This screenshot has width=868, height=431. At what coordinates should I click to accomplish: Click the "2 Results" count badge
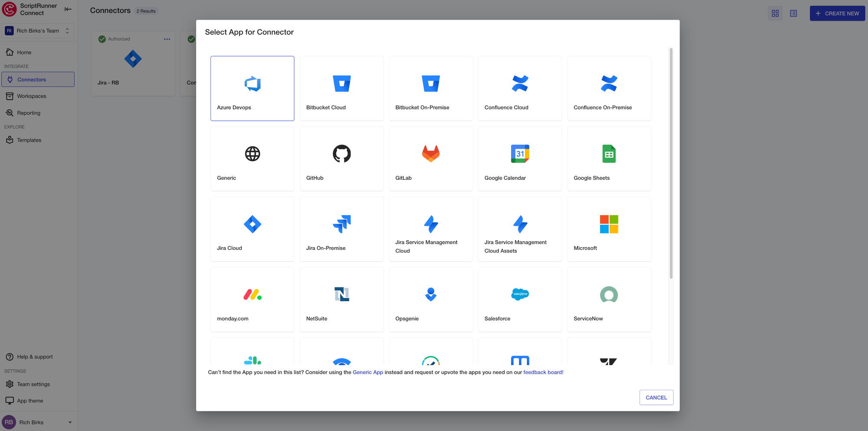pos(146,11)
